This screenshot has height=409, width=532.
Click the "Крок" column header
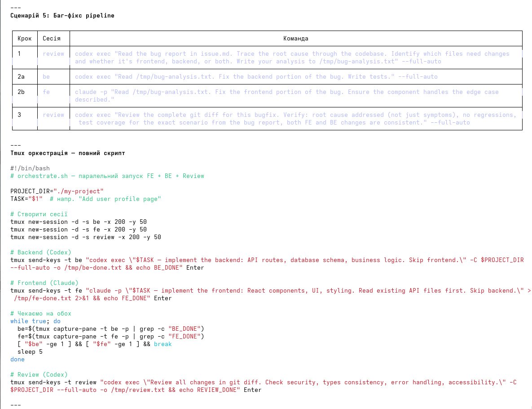click(x=24, y=39)
